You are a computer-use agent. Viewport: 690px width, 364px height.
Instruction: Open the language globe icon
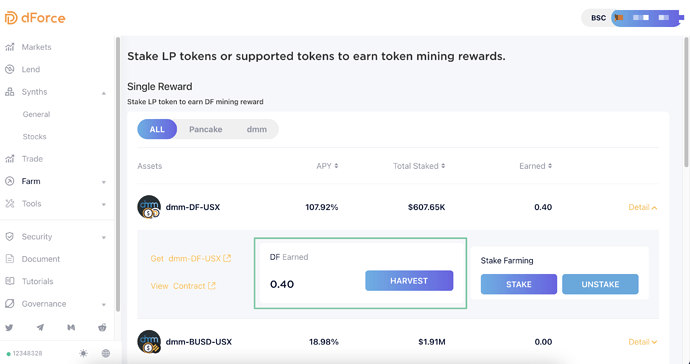(x=106, y=353)
